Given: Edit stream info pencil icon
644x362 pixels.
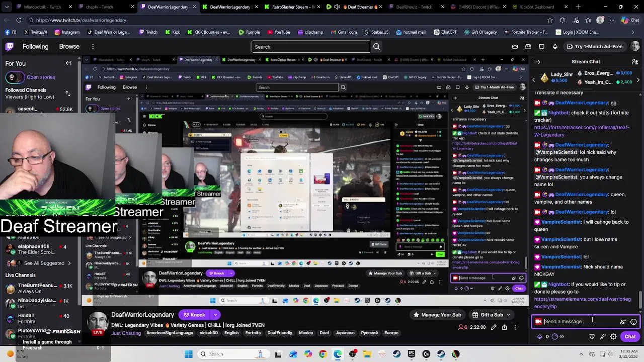Looking at the screenshot, I should tap(494, 327).
